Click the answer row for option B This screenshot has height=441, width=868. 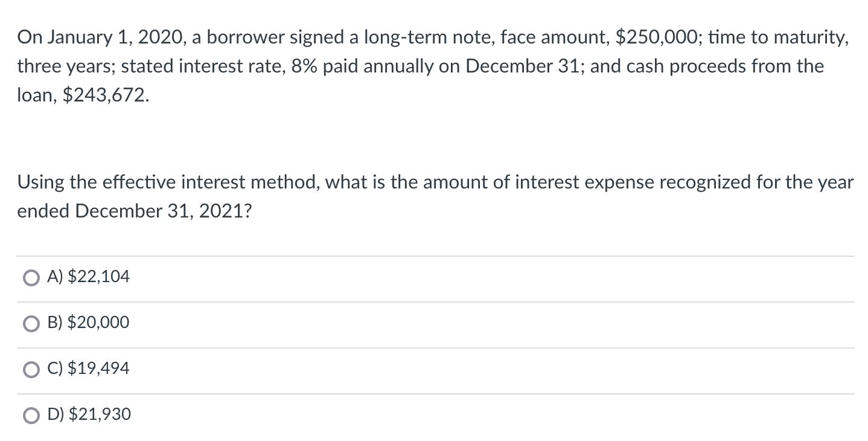tap(423, 323)
